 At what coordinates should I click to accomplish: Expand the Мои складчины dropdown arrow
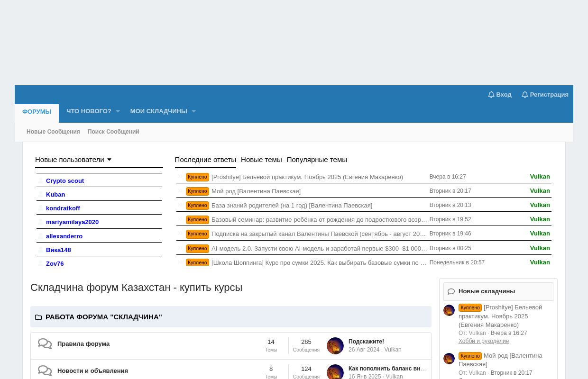(x=193, y=112)
